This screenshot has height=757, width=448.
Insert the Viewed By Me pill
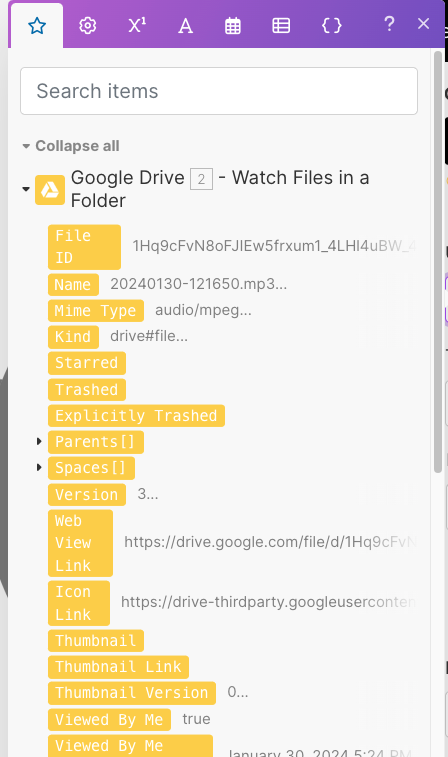pos(109,720)
